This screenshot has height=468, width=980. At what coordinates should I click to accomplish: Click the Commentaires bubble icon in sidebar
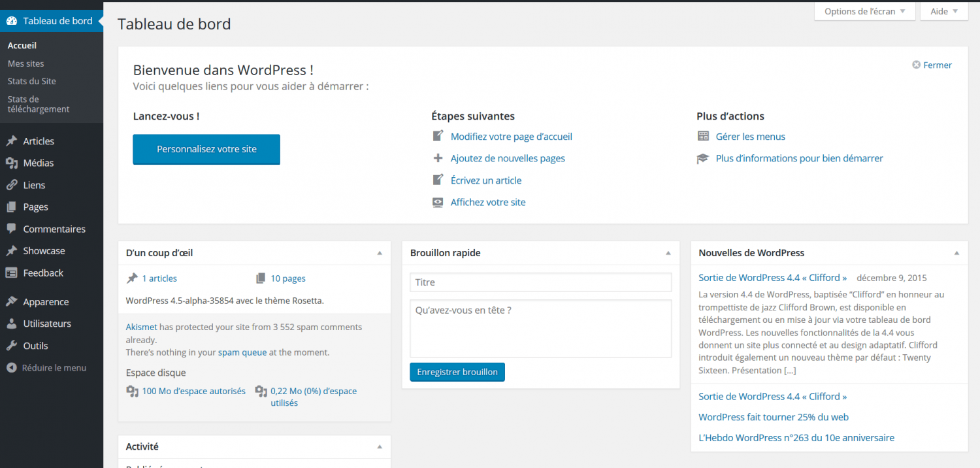(12, 229)
